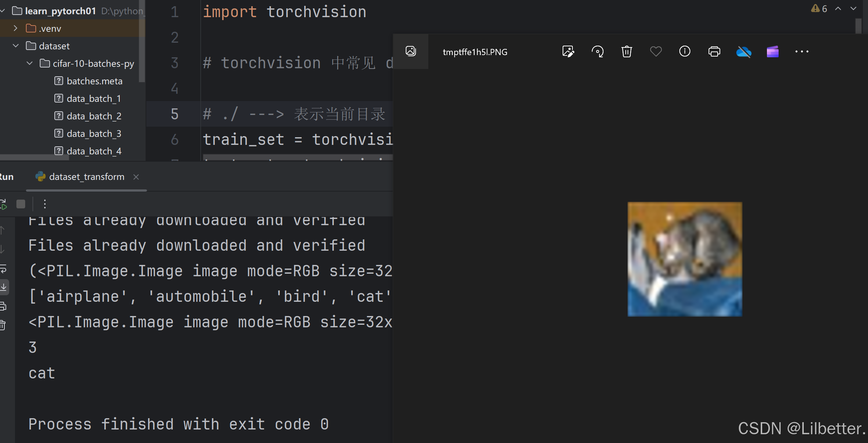Screen dimensions: 868x443
Task: Expand the .venv folder
Action: tap(15, 28)
